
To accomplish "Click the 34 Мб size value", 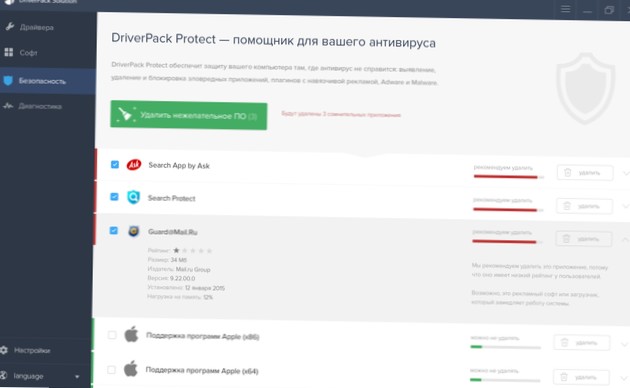I will tap(178, 260).
